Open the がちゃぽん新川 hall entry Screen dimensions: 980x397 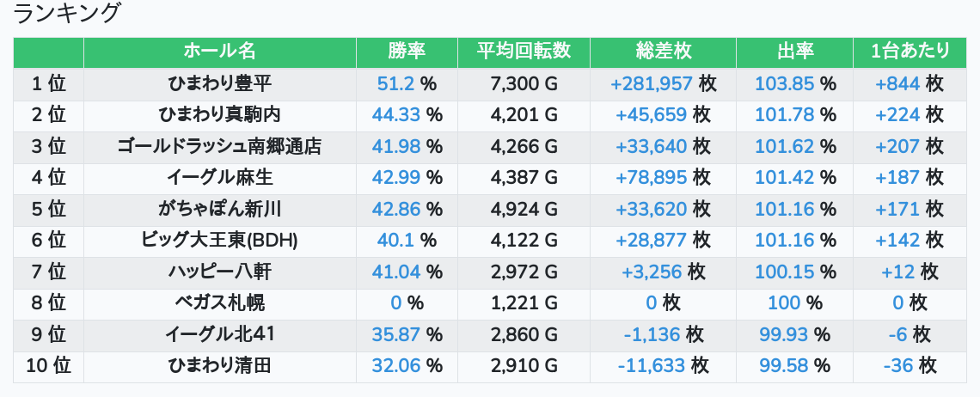coord(219,209)
